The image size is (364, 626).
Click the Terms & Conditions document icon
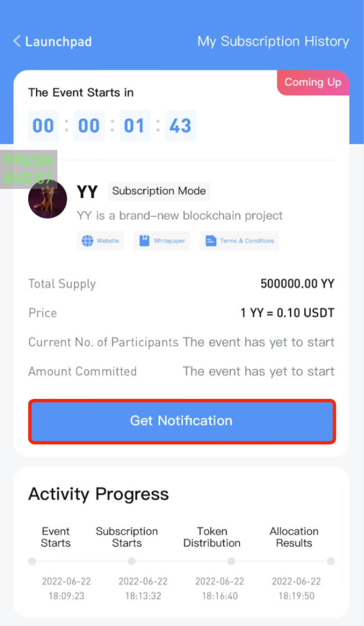click(x=211, y=241)
